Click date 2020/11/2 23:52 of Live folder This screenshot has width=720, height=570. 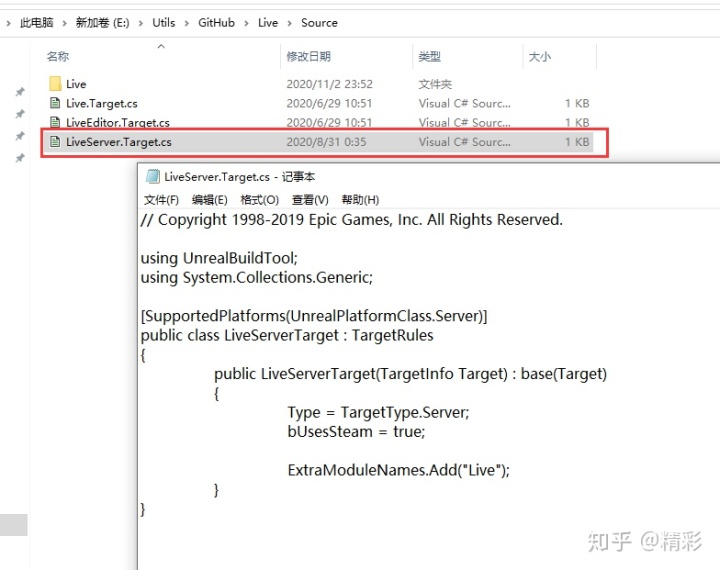click(329, 84)
